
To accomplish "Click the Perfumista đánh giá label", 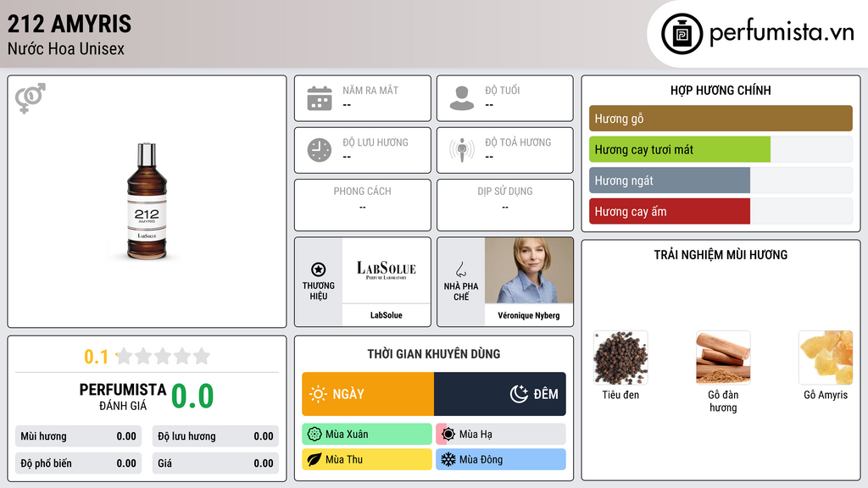I will tap(123, 396).
